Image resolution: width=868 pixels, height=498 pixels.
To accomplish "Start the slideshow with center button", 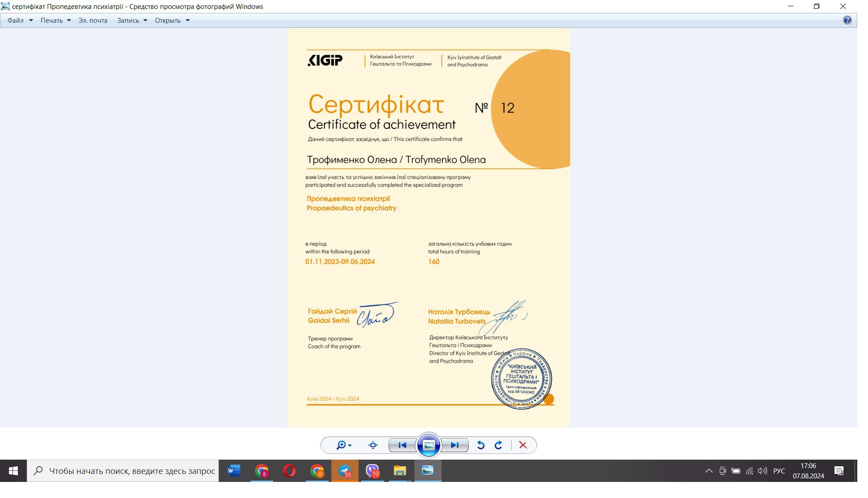I will (x=428, y=445).
